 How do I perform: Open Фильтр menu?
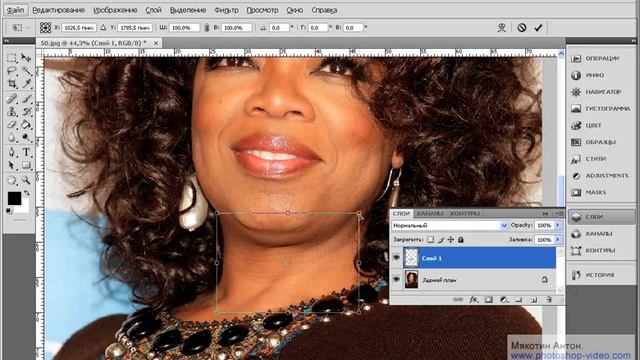tap(227, 10)
